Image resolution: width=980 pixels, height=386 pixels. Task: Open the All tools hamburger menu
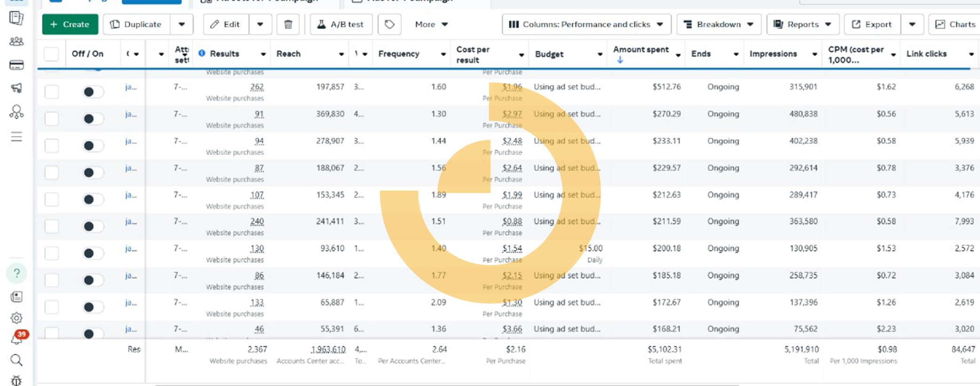point(16,137)
